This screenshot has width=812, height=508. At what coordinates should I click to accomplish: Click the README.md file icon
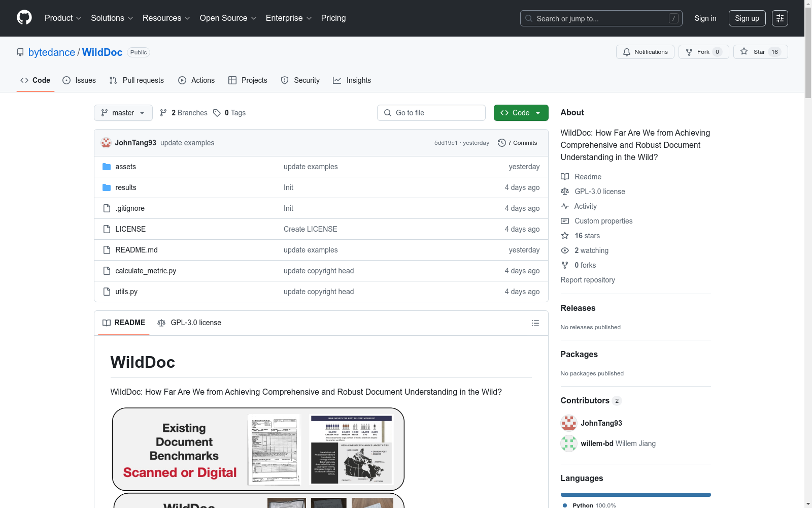point(107,250)
